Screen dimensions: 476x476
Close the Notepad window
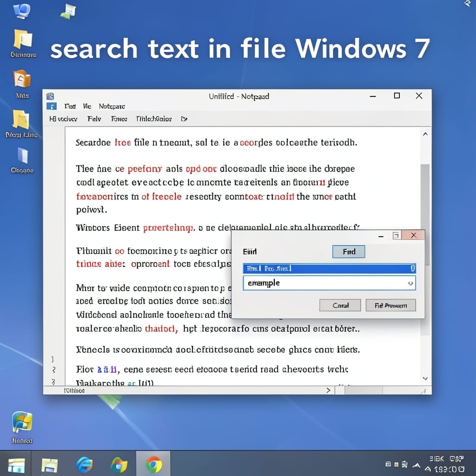419,96
